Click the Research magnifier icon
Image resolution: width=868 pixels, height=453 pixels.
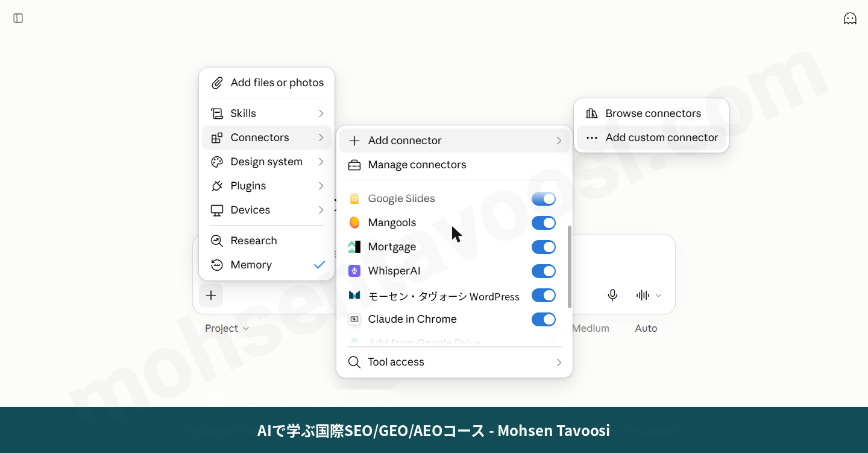point(217,241)
